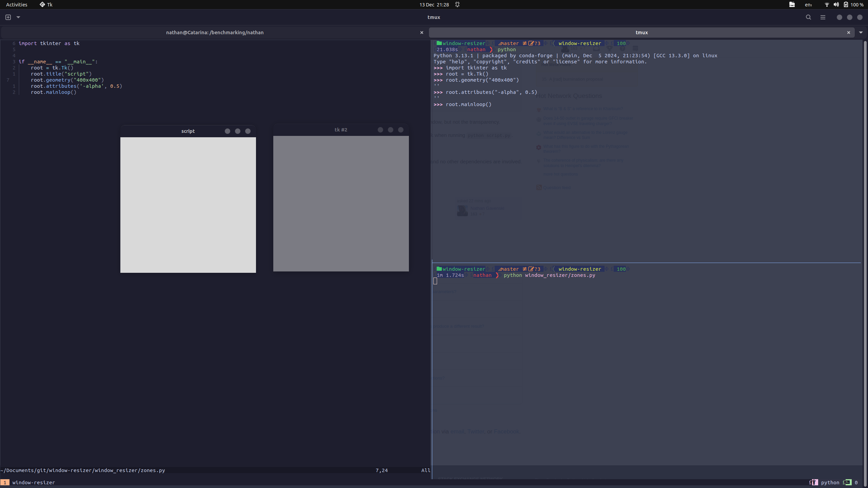
Task: Open the Wi-Fi status icon
Action: click(827, 4)
